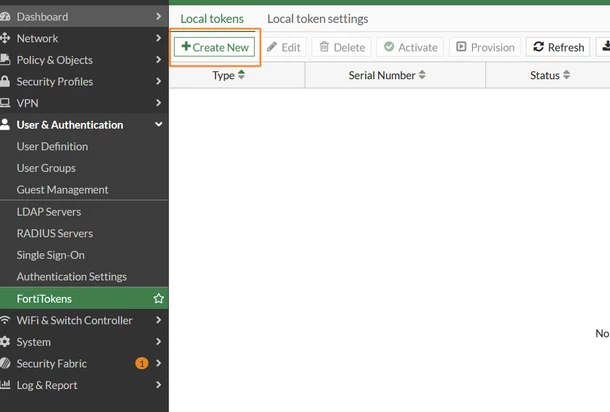Screen dimensions: 610x412
Task: Click the Security Profiles padlock icon
Action: tap(5, 81)
